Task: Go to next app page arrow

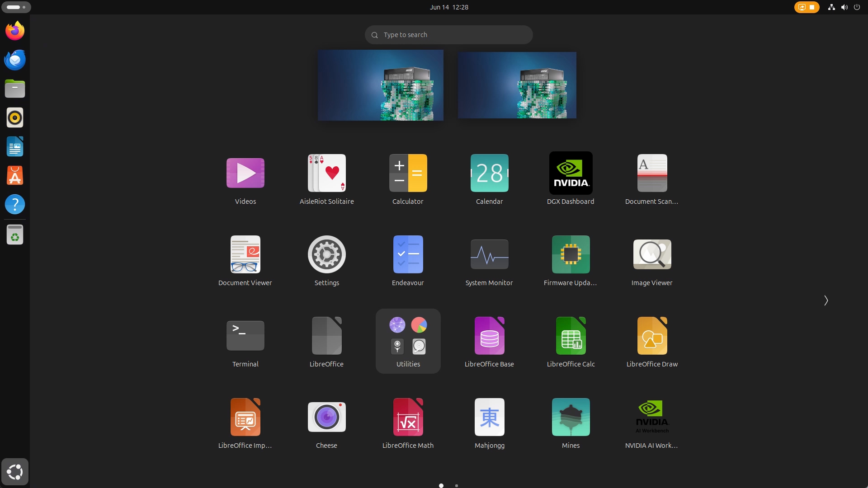Action: (826, 300)
